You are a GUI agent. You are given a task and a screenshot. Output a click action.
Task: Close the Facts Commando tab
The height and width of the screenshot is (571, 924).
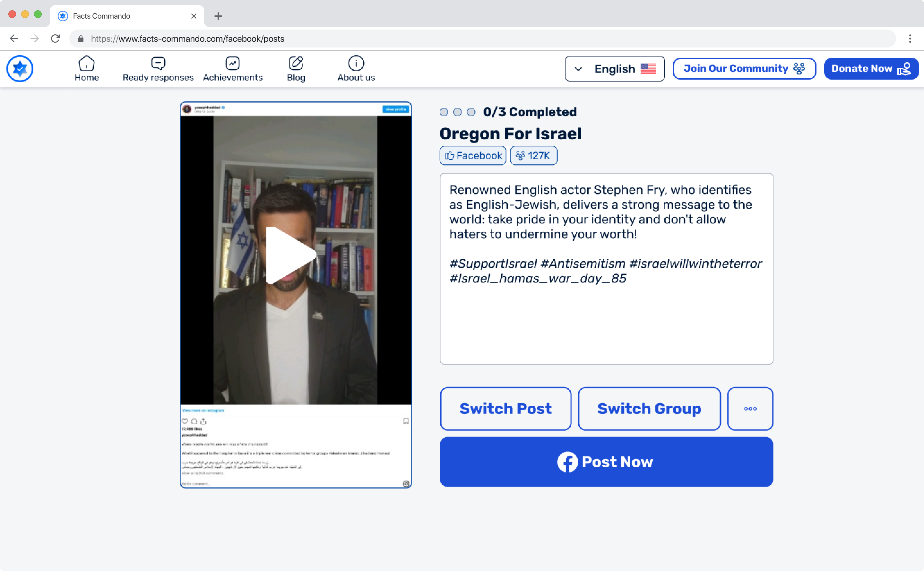pos(194,16)
